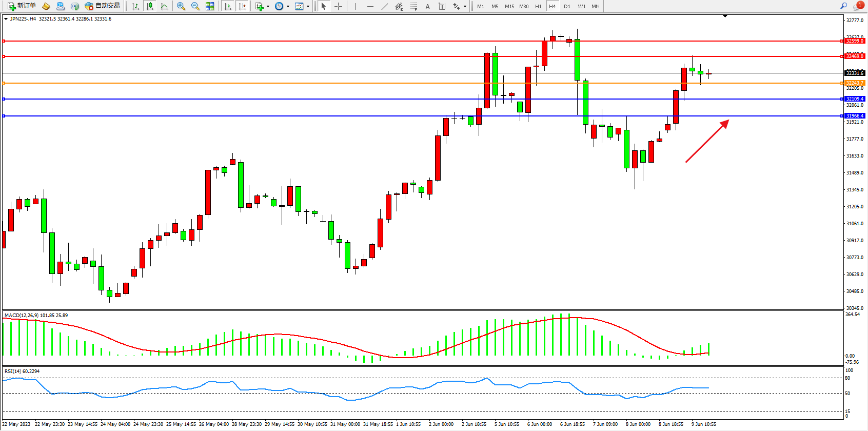This screenshot has width=868, height=431.
Task: Open the search magnifier at top right
Action: [x=843, y=6]
